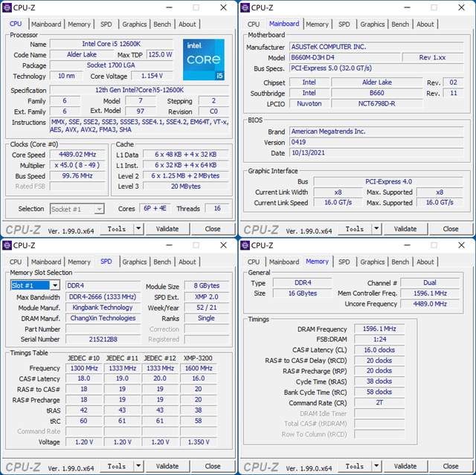This screenshot has width=476, height=475.
Task: Open Memory tab in top-left CPU window
Action: coord(79,25)
